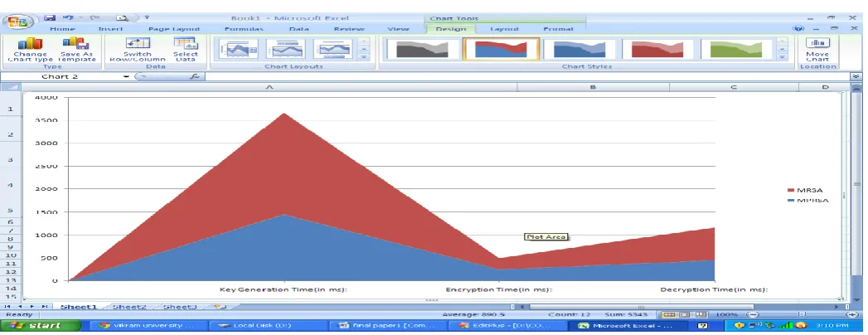The width and height of the screenshot is (868, 335).
Task: Click the Select All corner button
Action: tap(11, 88)
